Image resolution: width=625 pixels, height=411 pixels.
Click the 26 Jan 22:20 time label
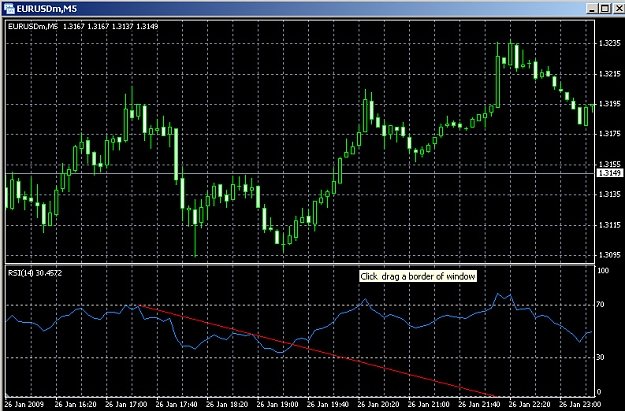click(x=531, y=404)
